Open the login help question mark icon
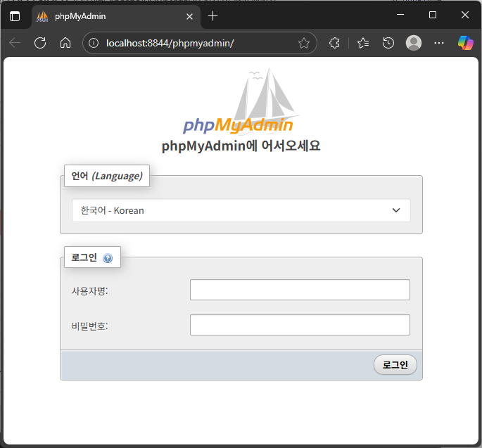This screenshot has height=448, width=482. coord(108,258)
